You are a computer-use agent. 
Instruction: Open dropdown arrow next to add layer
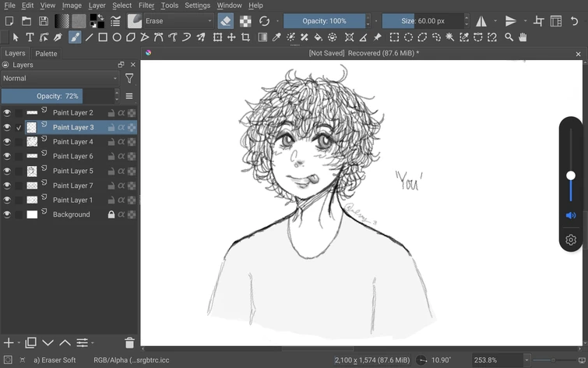pos(17,343)
